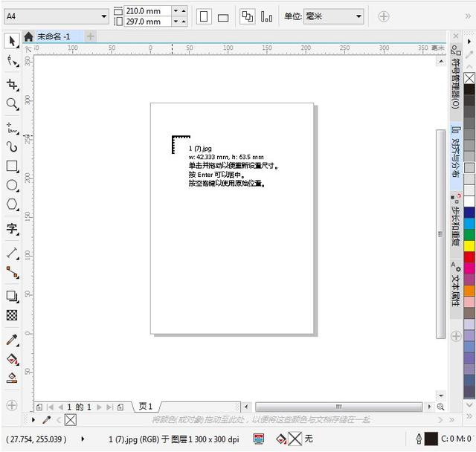Select the Interactive fill bucket tool
The height and width of the screenshot is (452, 476).
pyautogui.click(x=12, y=359)
